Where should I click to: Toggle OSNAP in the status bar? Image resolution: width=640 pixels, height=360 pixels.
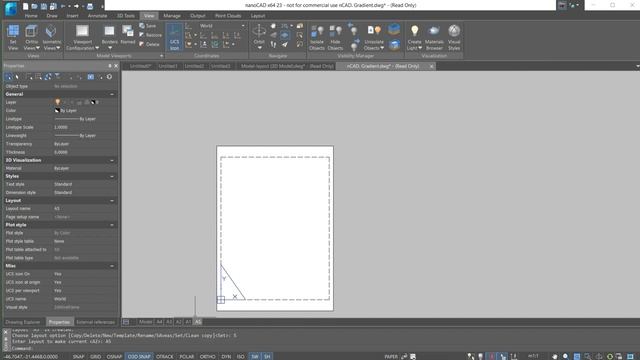click(x=114, y=357)
